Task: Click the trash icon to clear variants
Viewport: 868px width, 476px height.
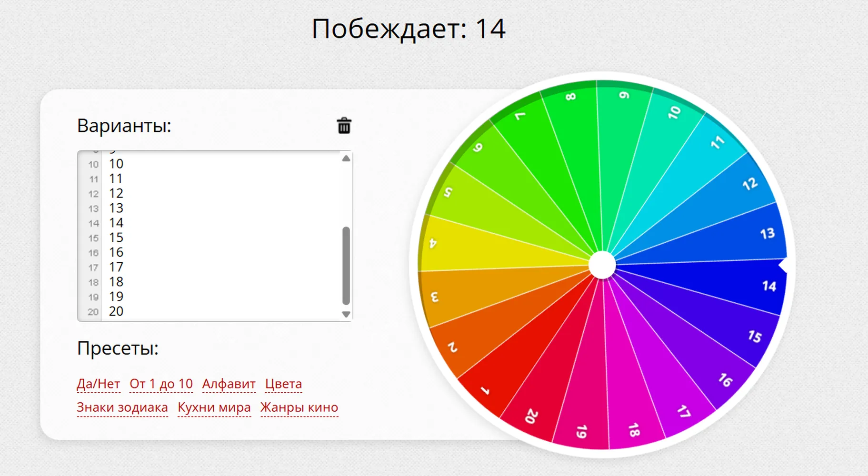Action: (344, 126)
